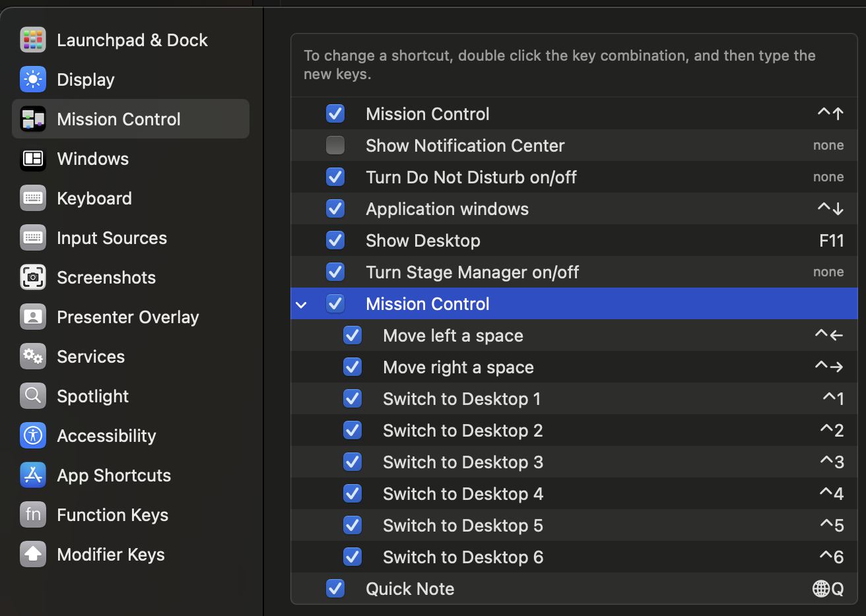Disable the Switch to Desktop 5 checkbox
Screen dimensions: 866x616
(x=352, y=525)
